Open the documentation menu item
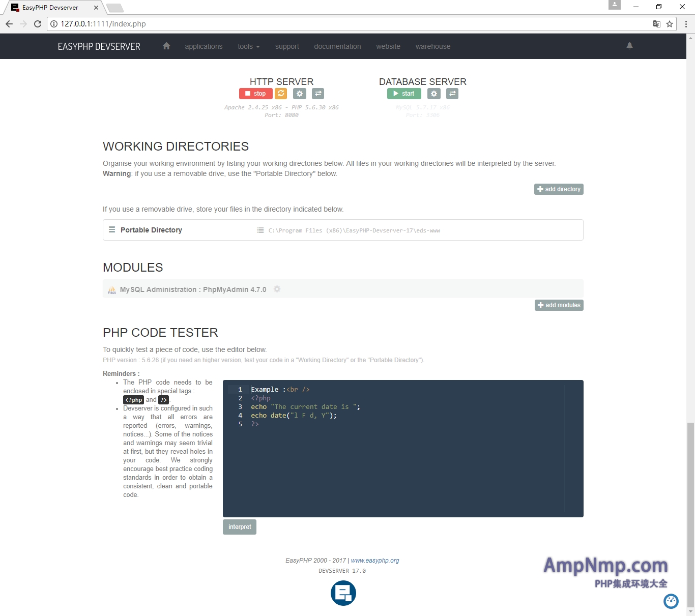 (x=337, y=46)
